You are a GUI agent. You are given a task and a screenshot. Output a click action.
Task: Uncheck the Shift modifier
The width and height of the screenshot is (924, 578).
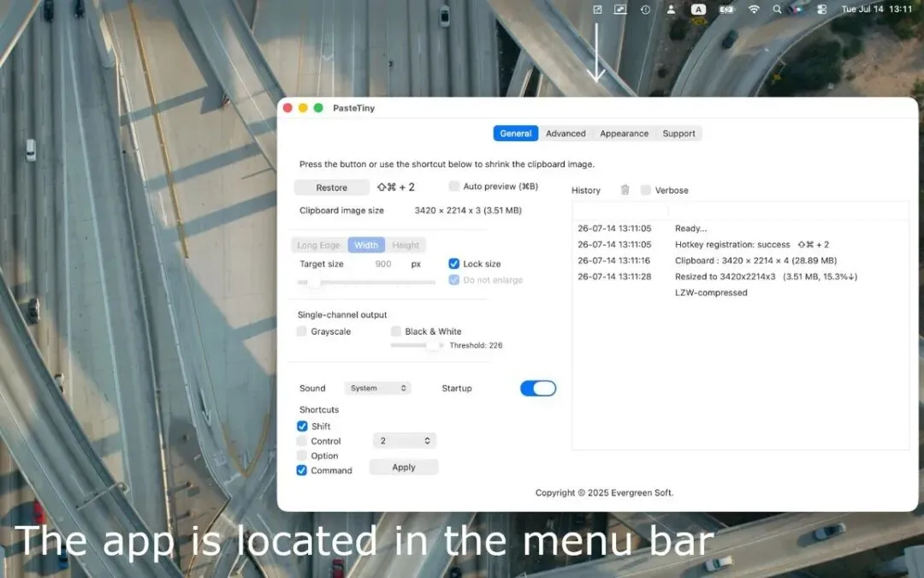tap(302, 426)
